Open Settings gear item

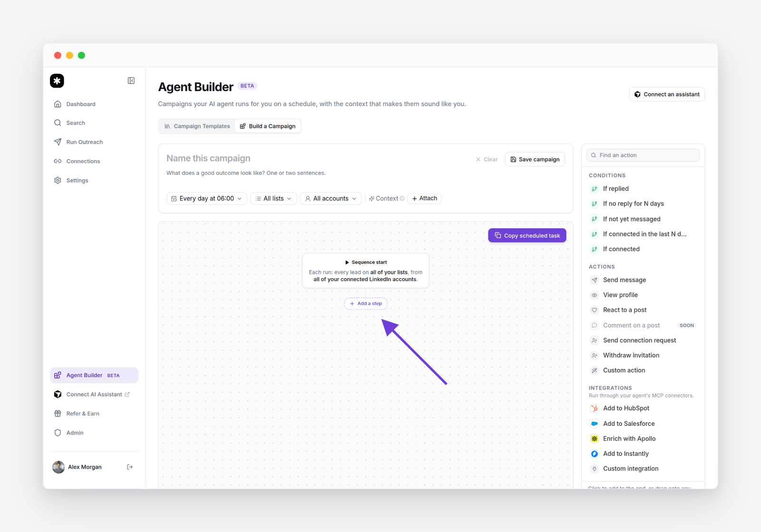(x=94, y=180)
